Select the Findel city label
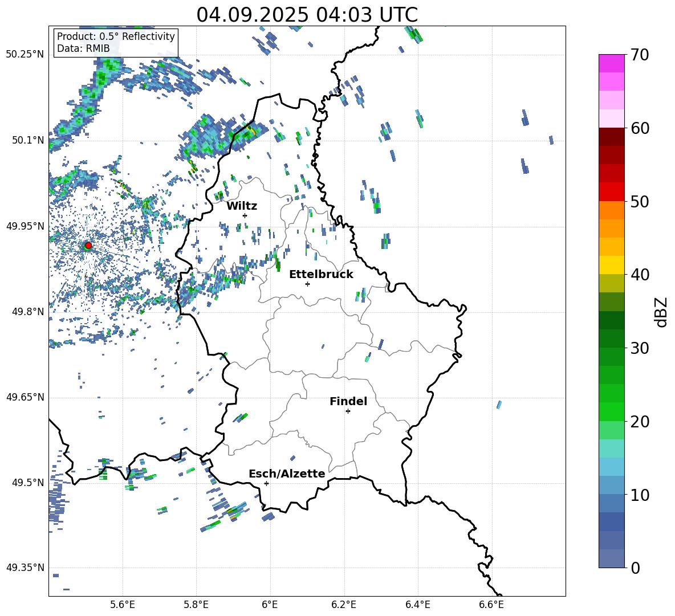 point(348,401)
